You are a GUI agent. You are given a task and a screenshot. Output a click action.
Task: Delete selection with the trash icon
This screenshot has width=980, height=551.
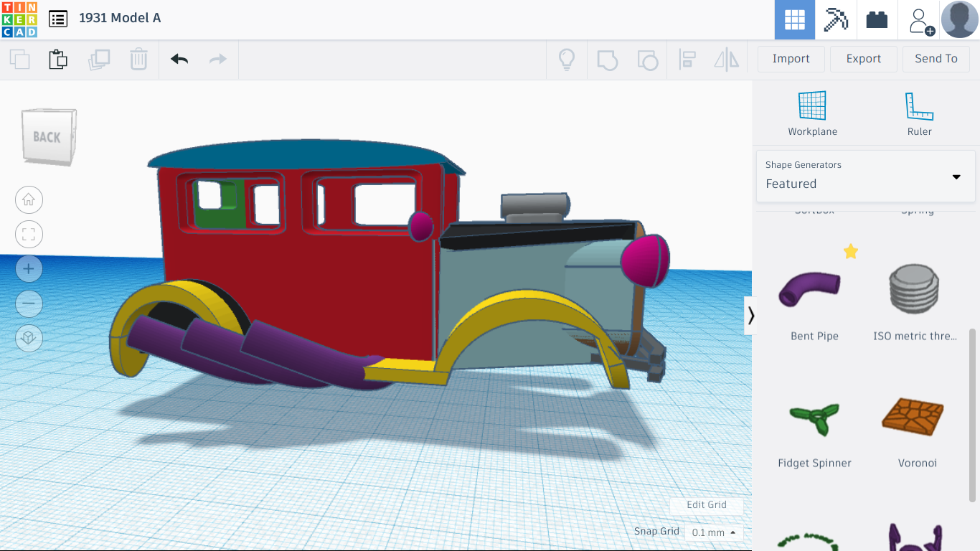pyautogui.click(x=138, y=60)
